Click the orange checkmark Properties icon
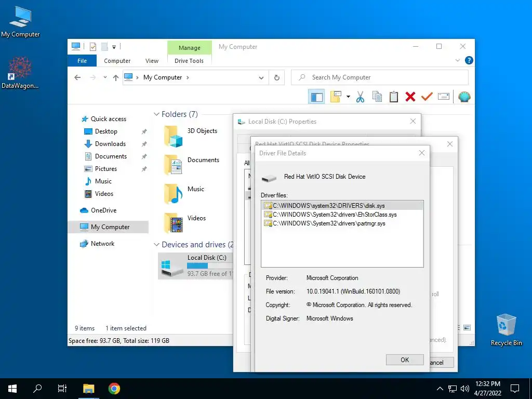532x399 pixels. (x=427, y=97)
